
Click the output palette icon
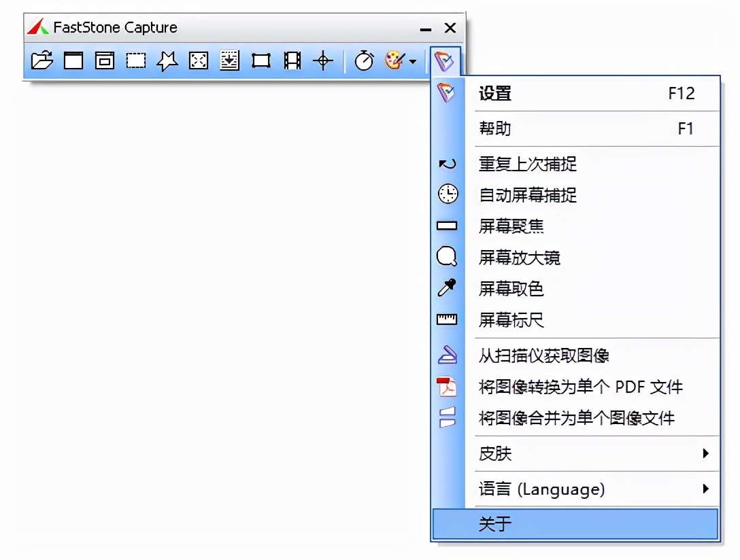point(395,60)
